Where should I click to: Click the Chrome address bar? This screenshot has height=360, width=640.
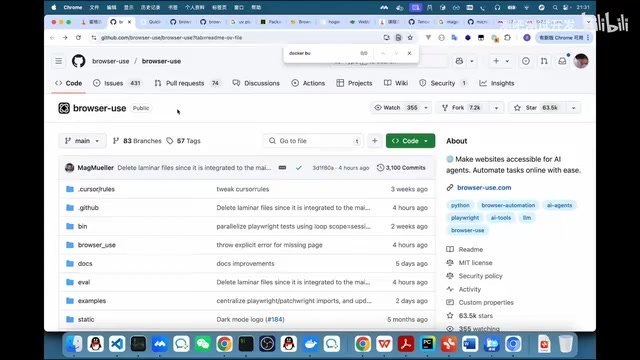237,38
